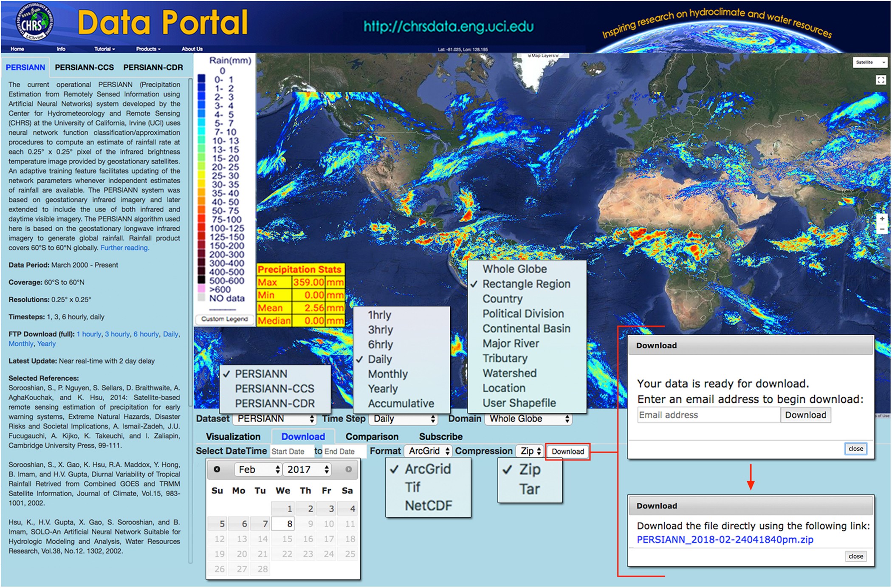Open the Compression Zip dropdown
This screenshot has height=588, width=892.
(x=530, y=451)
